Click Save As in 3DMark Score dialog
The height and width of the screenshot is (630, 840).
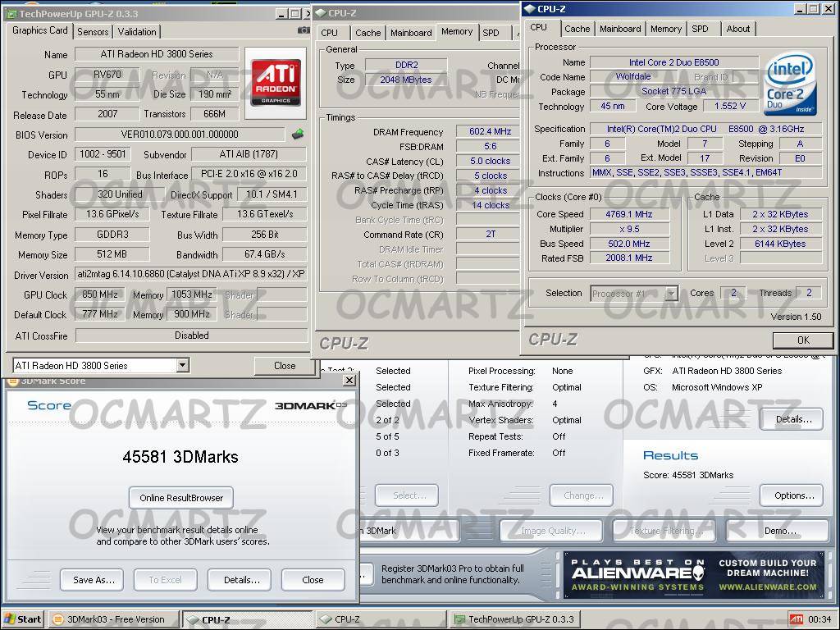click(94, 580)
